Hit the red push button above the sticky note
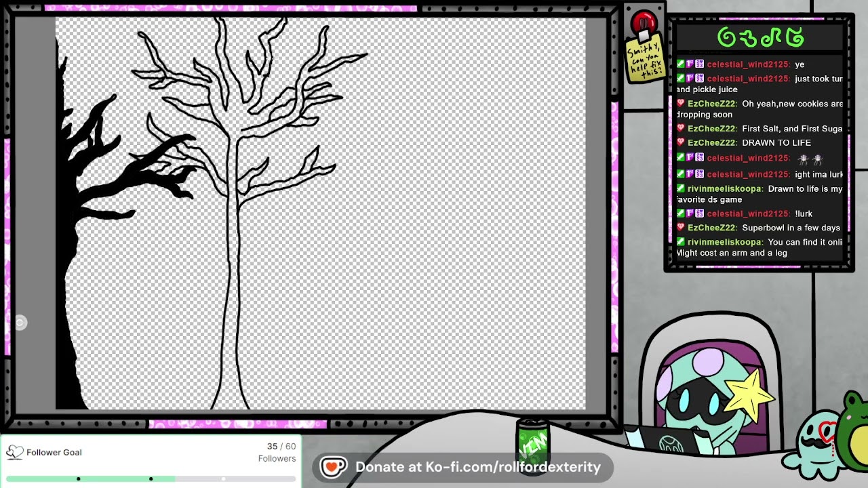 [643, 24]
